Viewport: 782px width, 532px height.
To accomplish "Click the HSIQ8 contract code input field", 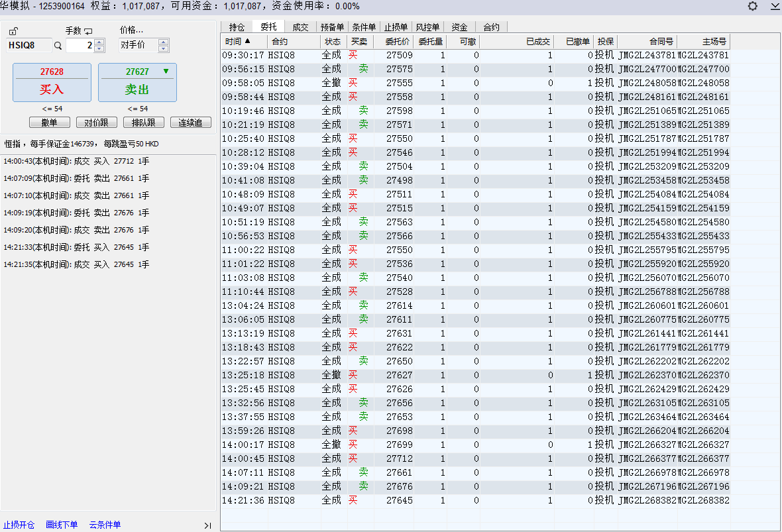I will coord(28,46).
